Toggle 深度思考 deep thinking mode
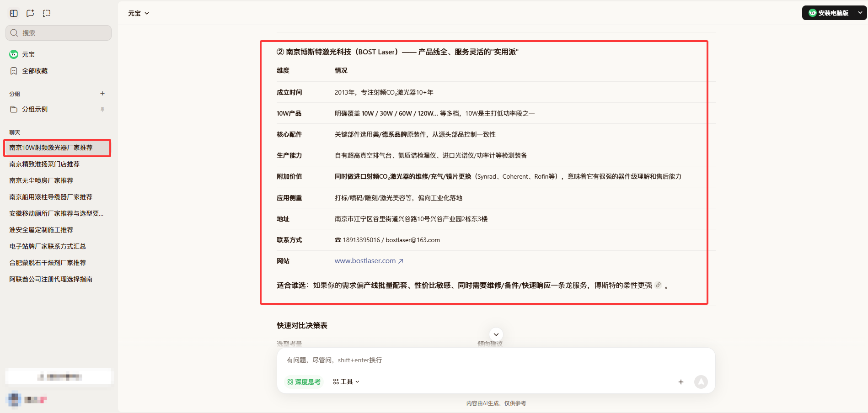Image resolution: width=868 pixels, height=413 pixels. point(304,382)
